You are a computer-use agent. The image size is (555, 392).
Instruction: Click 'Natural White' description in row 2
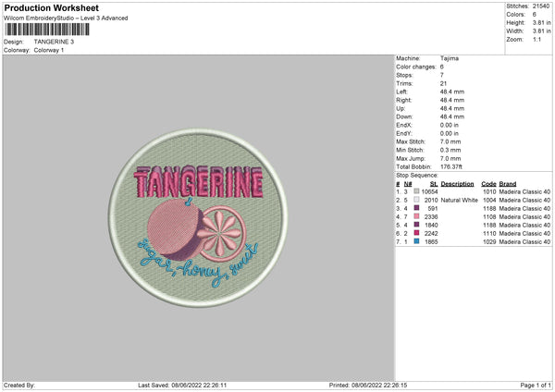pyautogui.click(x=460, y=201)
